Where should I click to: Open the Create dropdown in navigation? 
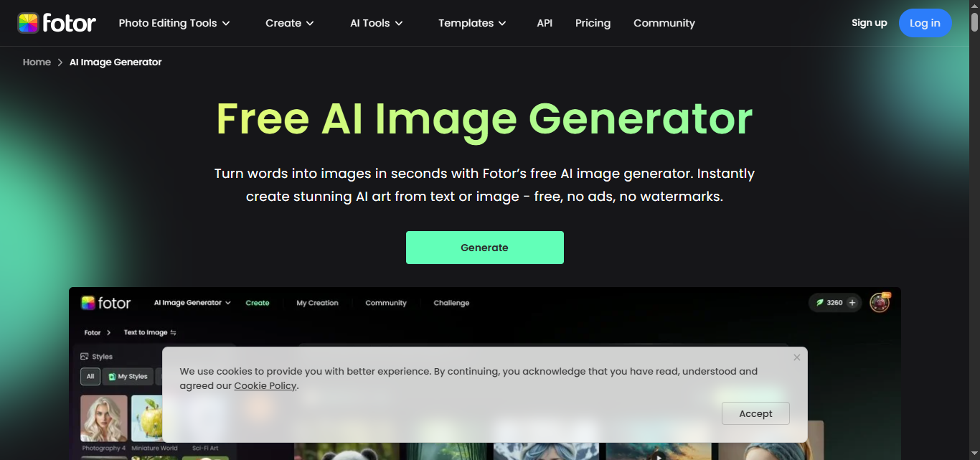[x=290, y=23]
